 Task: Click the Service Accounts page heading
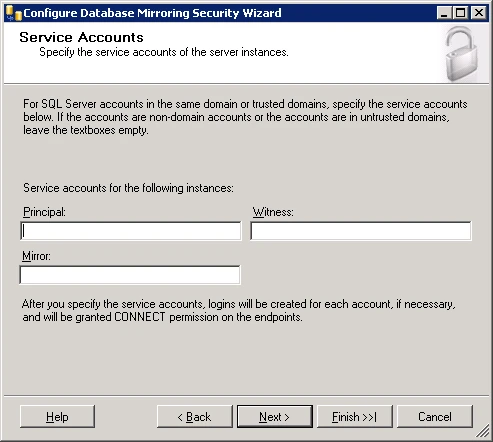(81, 37)
